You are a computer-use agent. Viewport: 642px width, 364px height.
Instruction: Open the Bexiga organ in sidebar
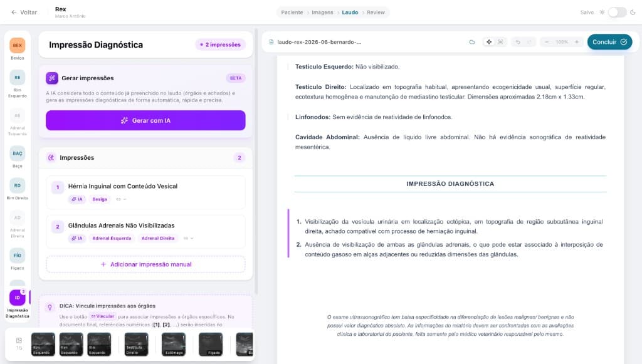point(17,45)
